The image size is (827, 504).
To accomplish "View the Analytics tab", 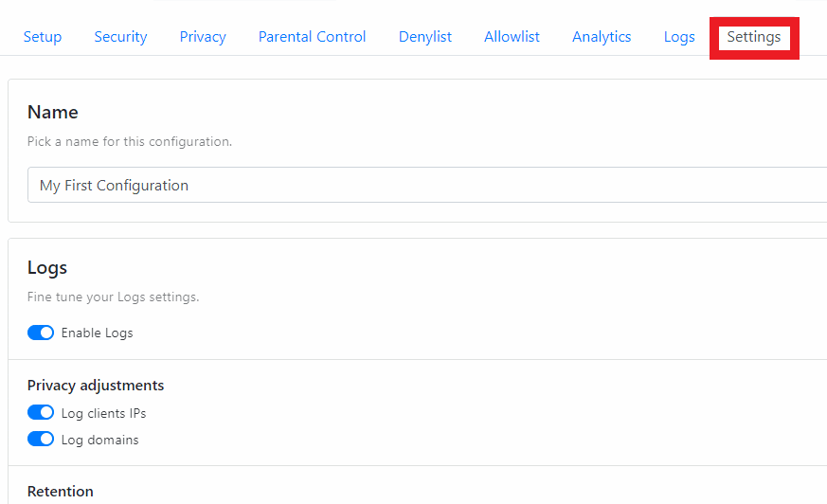I will [x=602, y=37].
